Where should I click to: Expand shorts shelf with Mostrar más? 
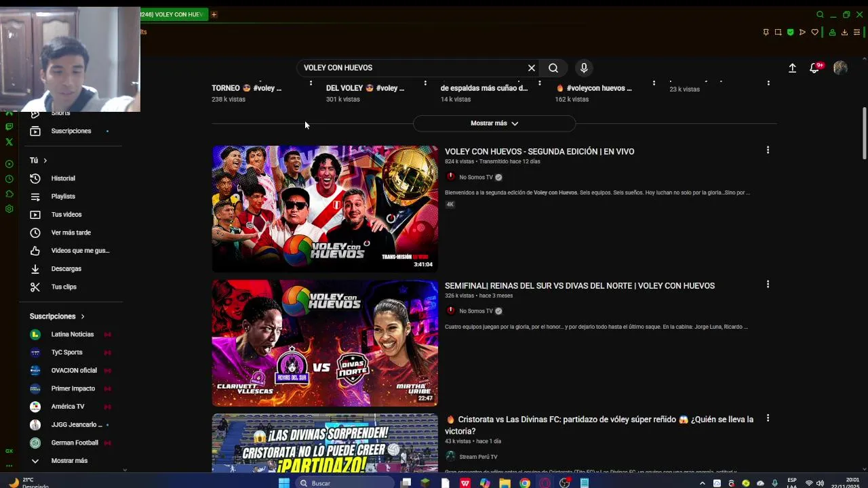494,123
